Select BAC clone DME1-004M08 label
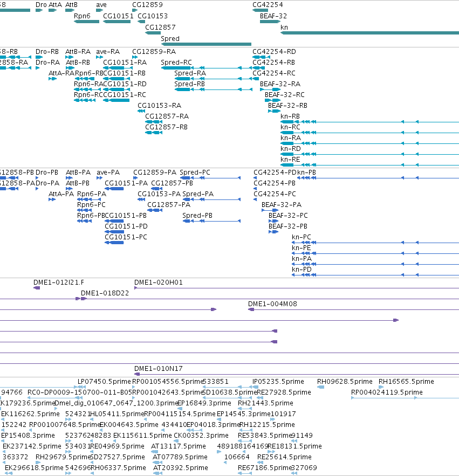The height and width of the screenshot is (476, 459). coord(272,304)
